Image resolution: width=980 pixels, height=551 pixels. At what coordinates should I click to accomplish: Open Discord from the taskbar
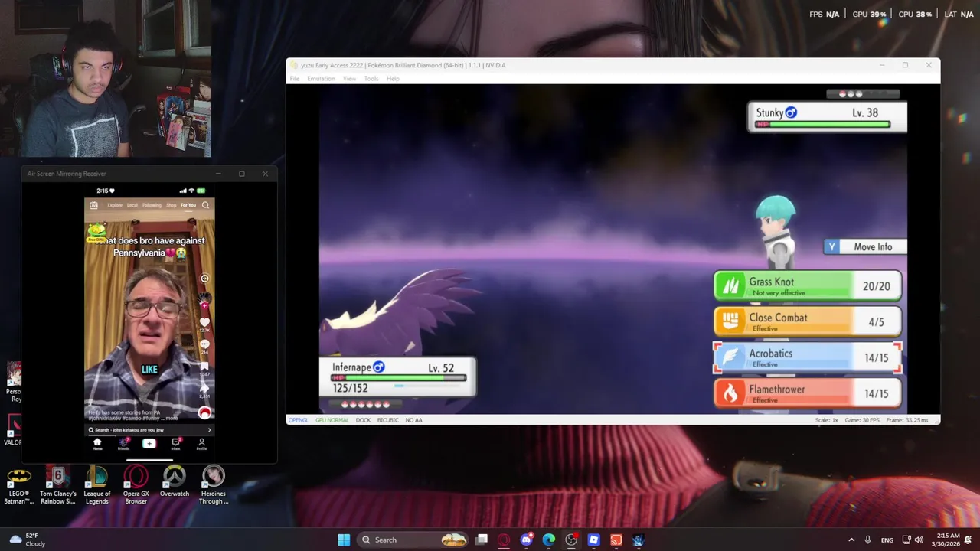(526, 540)
